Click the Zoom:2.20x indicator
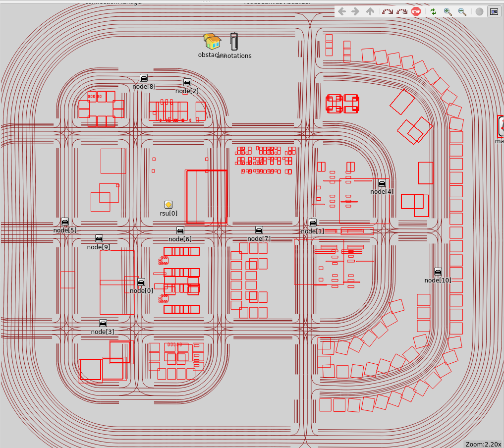Screen dimensions: 504x448 [x=483, y=444]
